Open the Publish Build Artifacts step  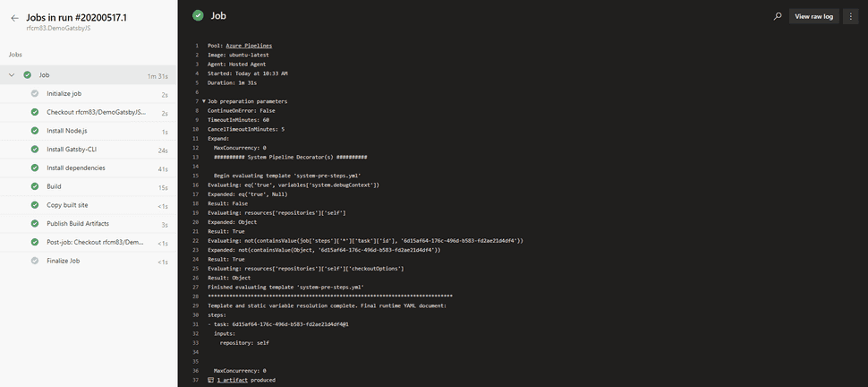(89, 223)
